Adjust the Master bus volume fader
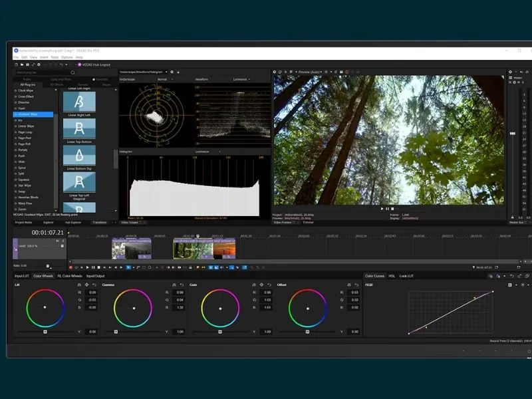 [x=513, y=134]
